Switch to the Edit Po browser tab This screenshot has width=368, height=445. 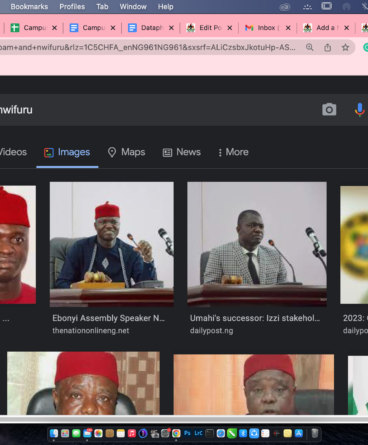click(209, 28)
